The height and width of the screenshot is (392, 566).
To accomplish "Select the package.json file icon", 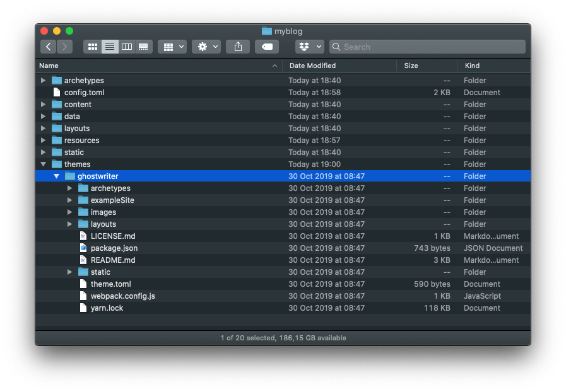I will [83, 248].
